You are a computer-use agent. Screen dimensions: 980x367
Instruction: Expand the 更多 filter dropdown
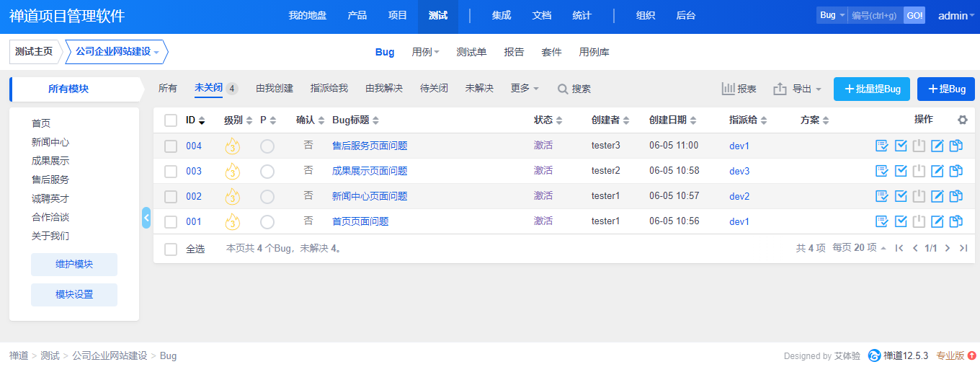click(525, 89)
